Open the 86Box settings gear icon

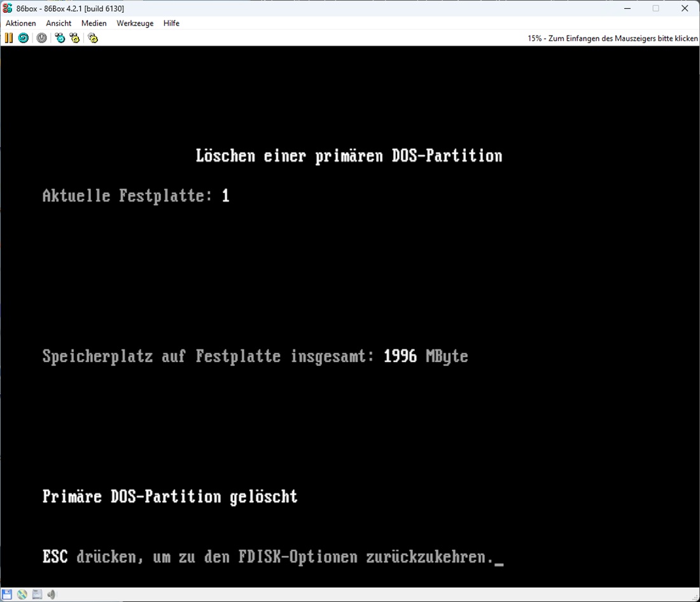93,38
